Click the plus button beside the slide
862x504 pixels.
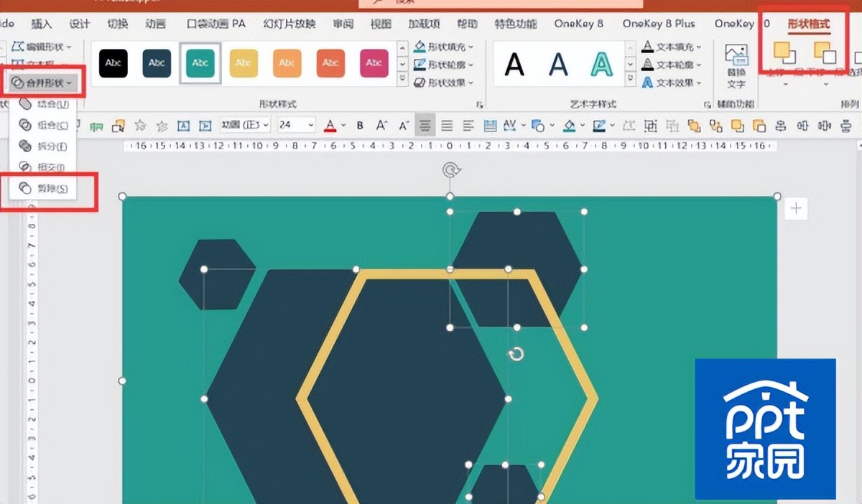tap(795, 209)
